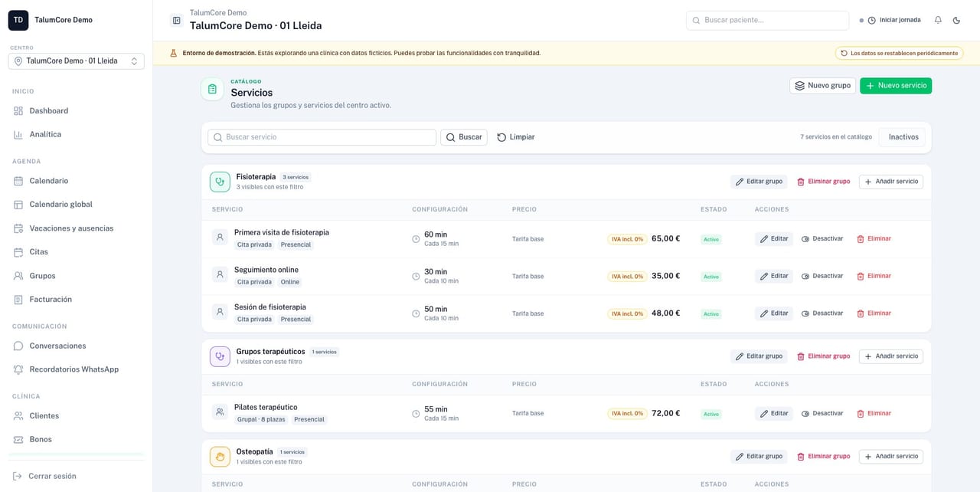Switch to dark mode moon icon
Viewport: 980px width, 492px height.
tap(956, 20)
